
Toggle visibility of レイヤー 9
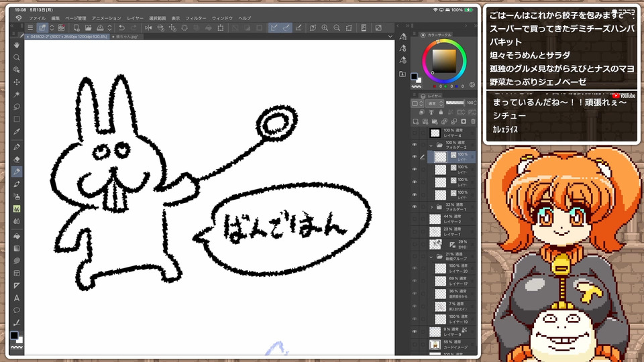point(415,332)
